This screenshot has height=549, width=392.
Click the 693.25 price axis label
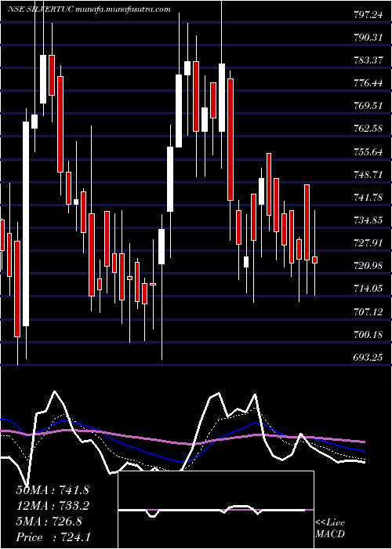coord(368,358)
